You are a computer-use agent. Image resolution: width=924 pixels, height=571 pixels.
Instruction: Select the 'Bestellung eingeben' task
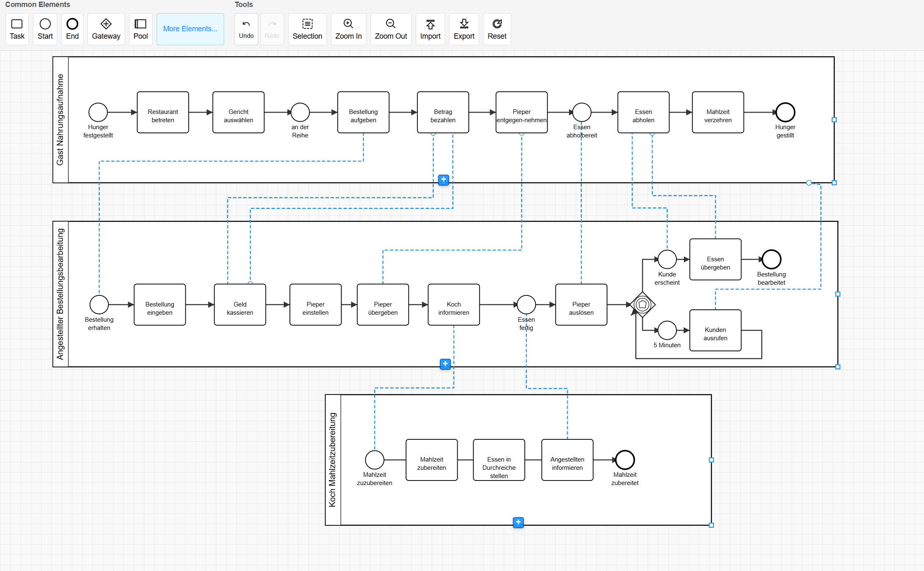[x=160, y=305]
